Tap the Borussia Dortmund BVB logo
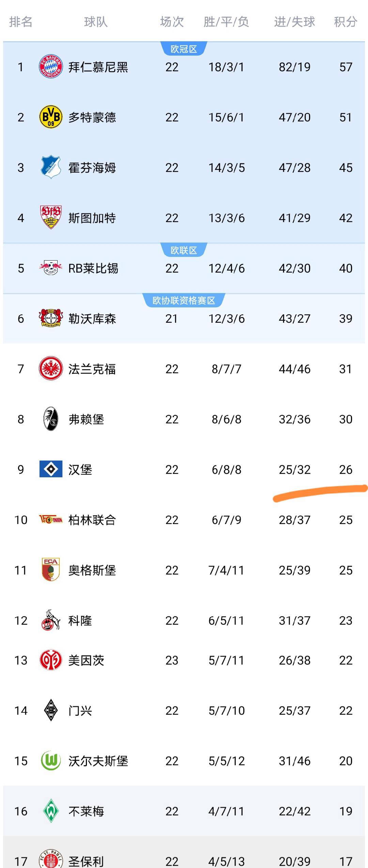This screenshot has width=368, height=868. [51, 117]
